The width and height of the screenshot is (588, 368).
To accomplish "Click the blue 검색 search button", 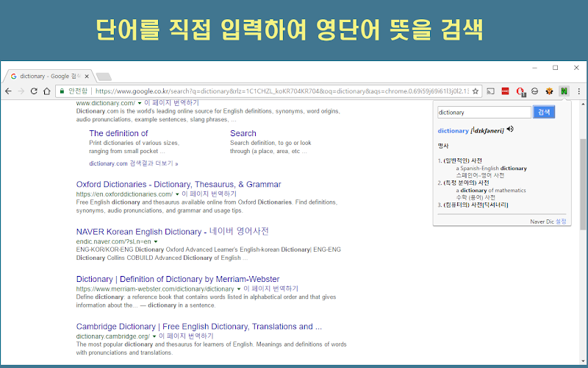I will click(544, 112).
